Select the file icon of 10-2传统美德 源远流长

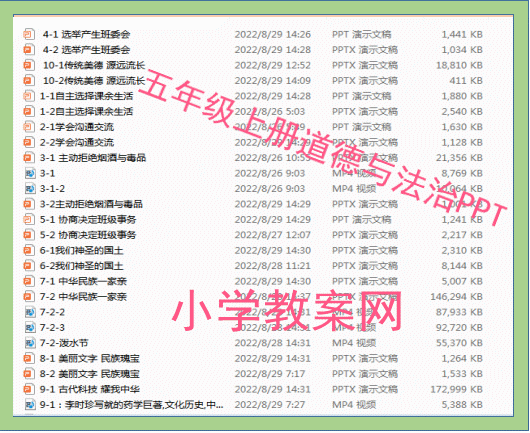point(29,81)
